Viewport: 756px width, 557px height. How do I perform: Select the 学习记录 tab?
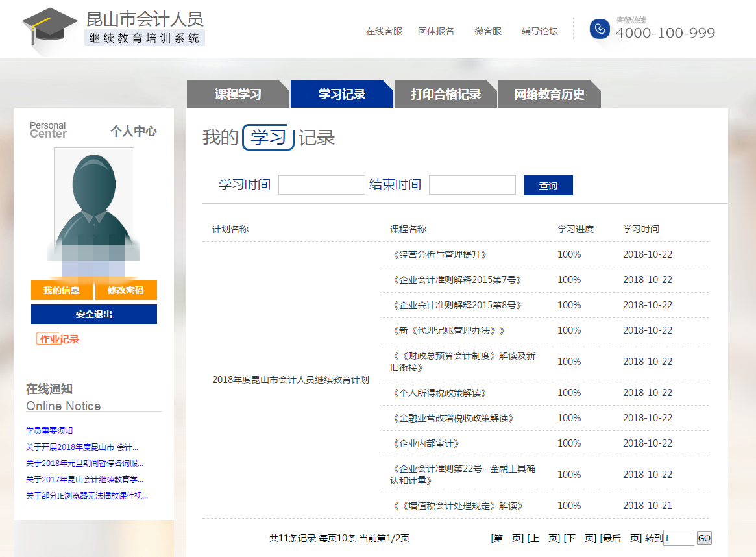[341, 94]
